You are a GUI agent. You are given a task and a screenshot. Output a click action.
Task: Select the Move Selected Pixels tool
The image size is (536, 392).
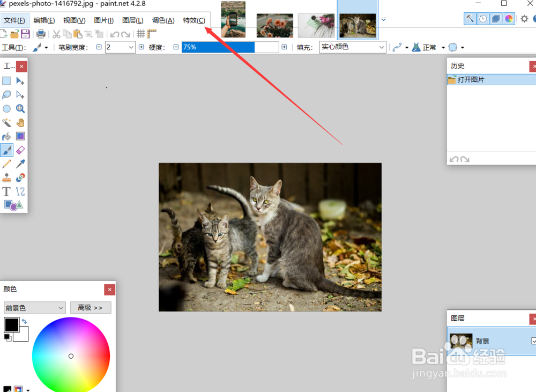point(20,81)
